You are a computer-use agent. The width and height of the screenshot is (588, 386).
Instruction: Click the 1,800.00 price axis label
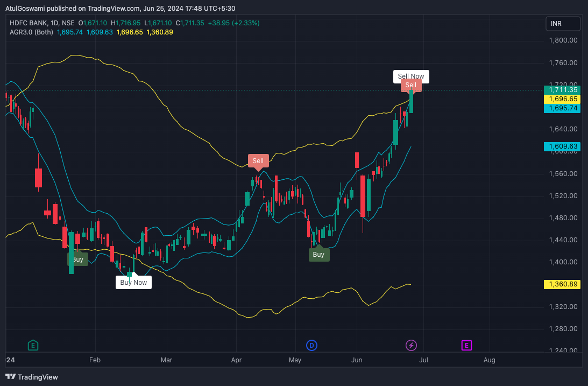(x=563, y=40)
